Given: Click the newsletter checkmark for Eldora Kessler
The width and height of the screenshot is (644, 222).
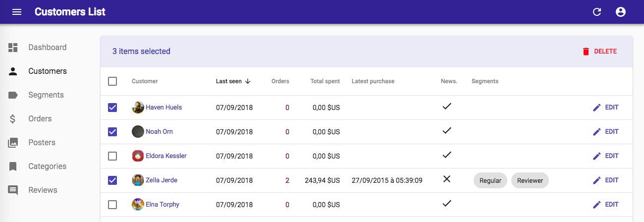Looking at the screenshot, I should (x=447, y=155).
